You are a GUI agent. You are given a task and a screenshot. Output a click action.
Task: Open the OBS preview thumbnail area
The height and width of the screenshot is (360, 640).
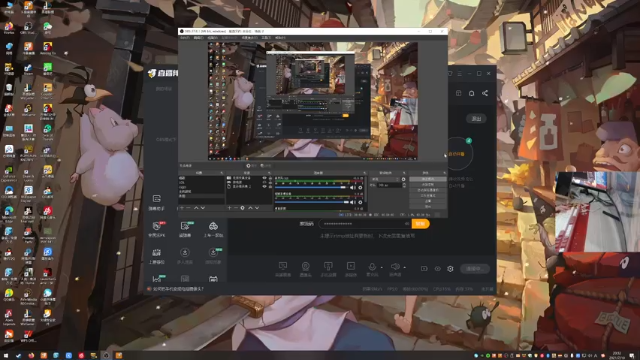coord(313,101)
